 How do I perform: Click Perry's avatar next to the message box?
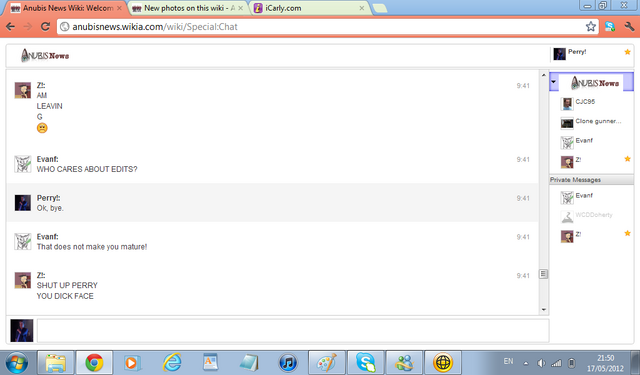point(22,331)
